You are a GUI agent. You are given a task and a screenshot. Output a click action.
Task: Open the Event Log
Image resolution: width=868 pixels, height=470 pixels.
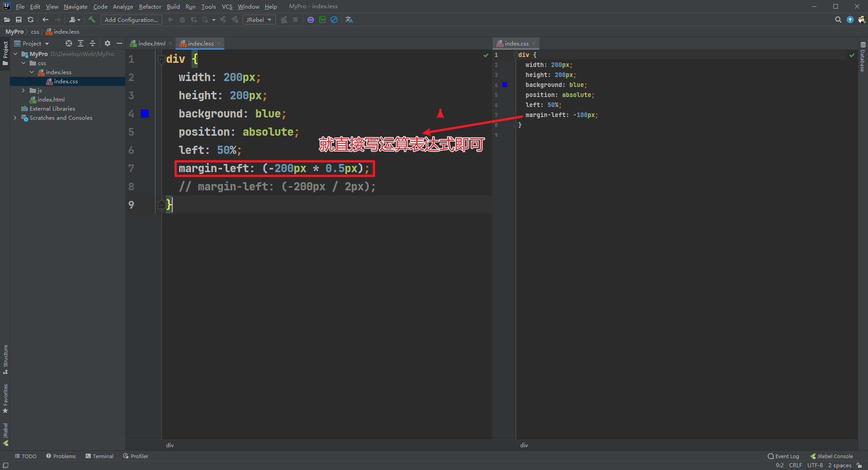pyautogui.click(x=783, y=456)
